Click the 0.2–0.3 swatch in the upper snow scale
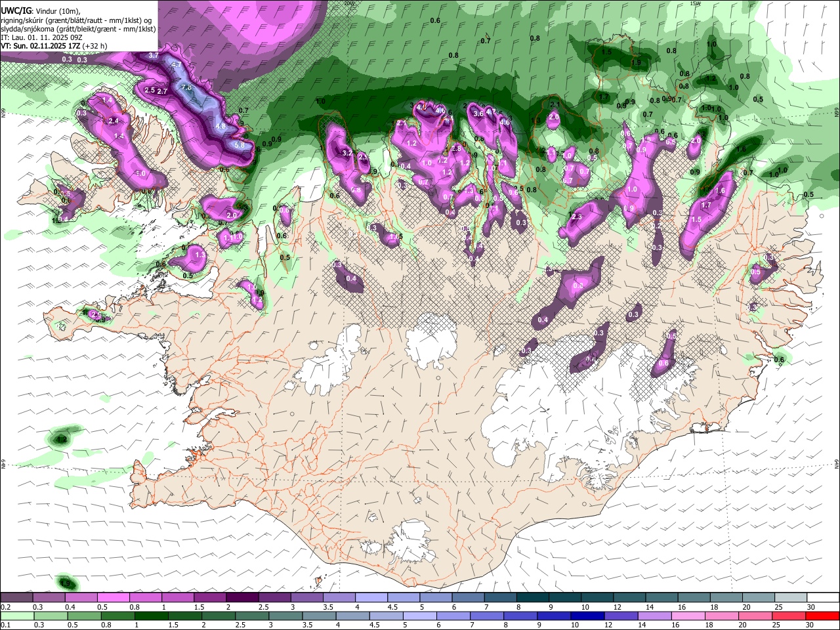Image resolution: width=840 pixels, height=630 pixels. point(16,597)
